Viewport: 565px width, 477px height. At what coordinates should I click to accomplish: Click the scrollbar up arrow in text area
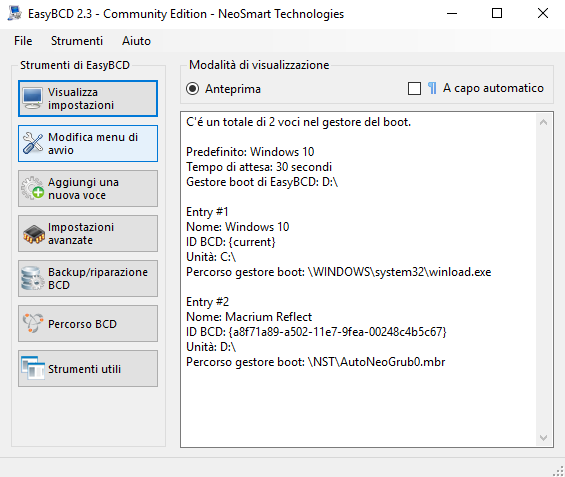click(543, 122)
